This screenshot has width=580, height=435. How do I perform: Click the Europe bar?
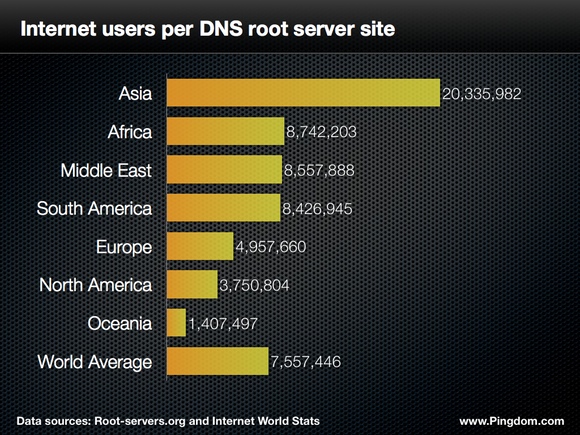(200, 246)
